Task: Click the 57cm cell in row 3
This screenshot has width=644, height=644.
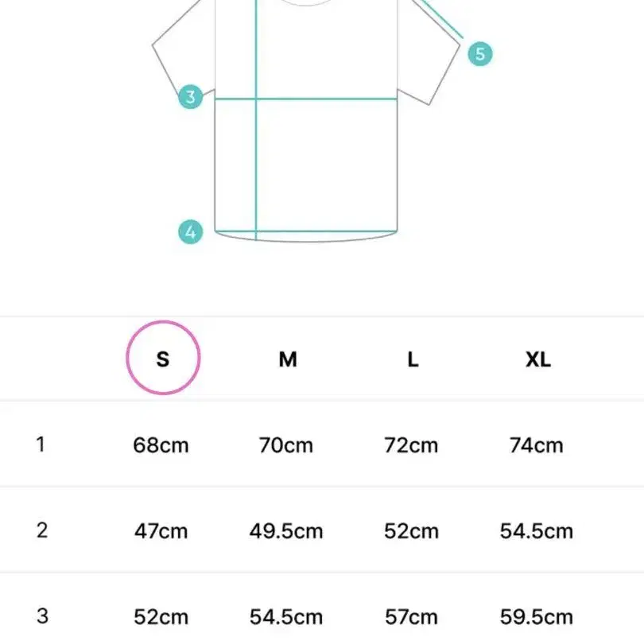Action: [x=411, y=617]
